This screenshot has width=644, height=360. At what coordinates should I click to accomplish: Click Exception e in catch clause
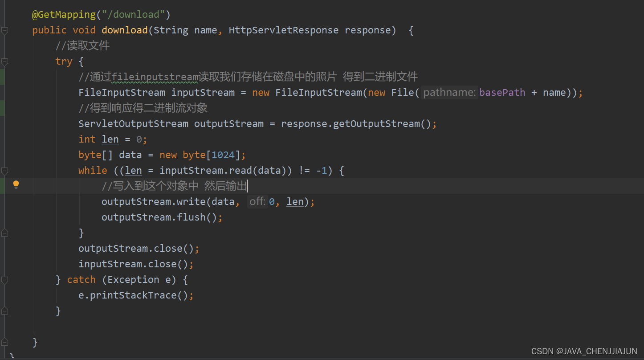142,280
